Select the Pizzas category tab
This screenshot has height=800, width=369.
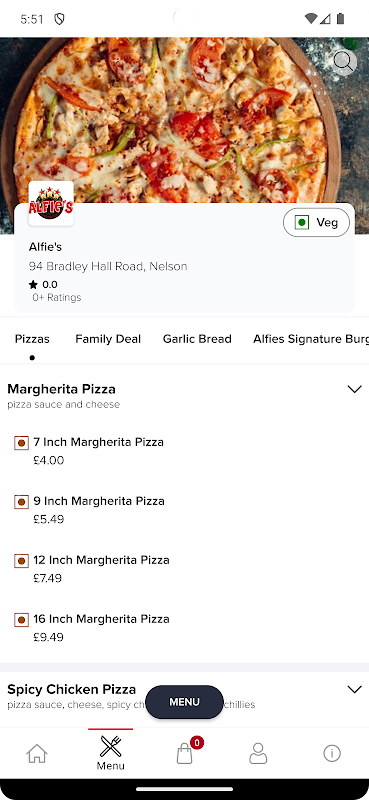pyautogui.click(x=32, y=339)
